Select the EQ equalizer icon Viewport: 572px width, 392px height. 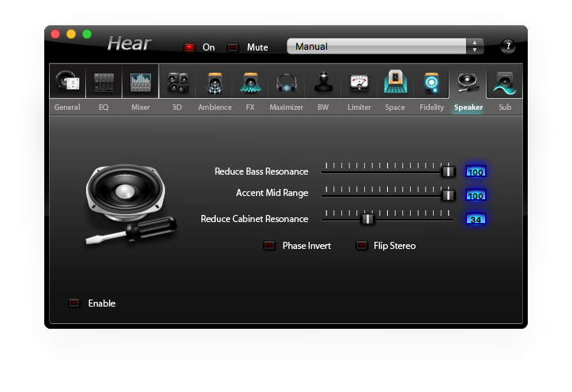click(103, 82)
